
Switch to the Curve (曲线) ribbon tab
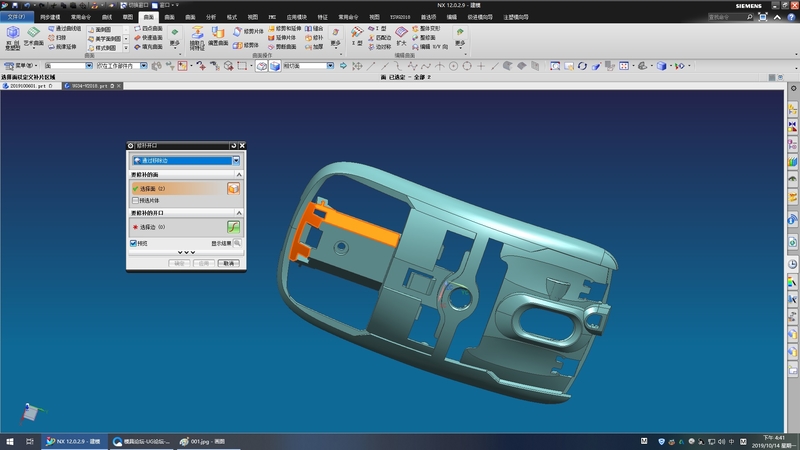[107, 17]
